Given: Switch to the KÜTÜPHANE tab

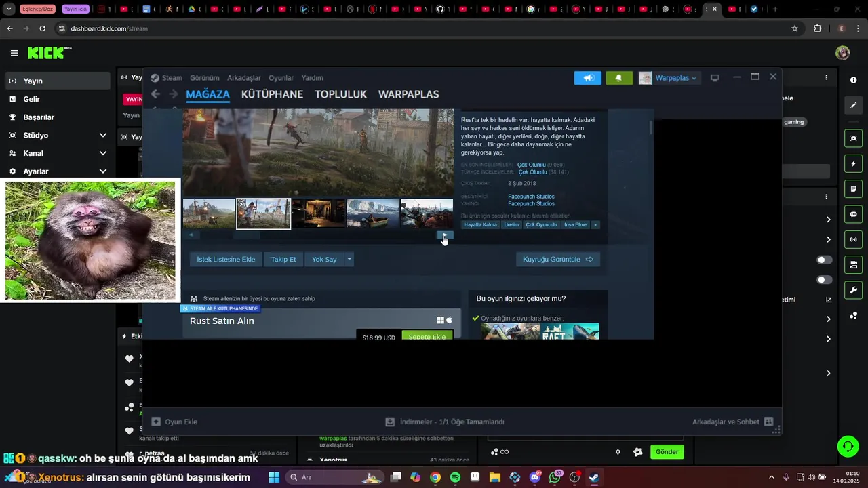Looking at the screenshot, I should pyautogui.click(x=272, y=94).
